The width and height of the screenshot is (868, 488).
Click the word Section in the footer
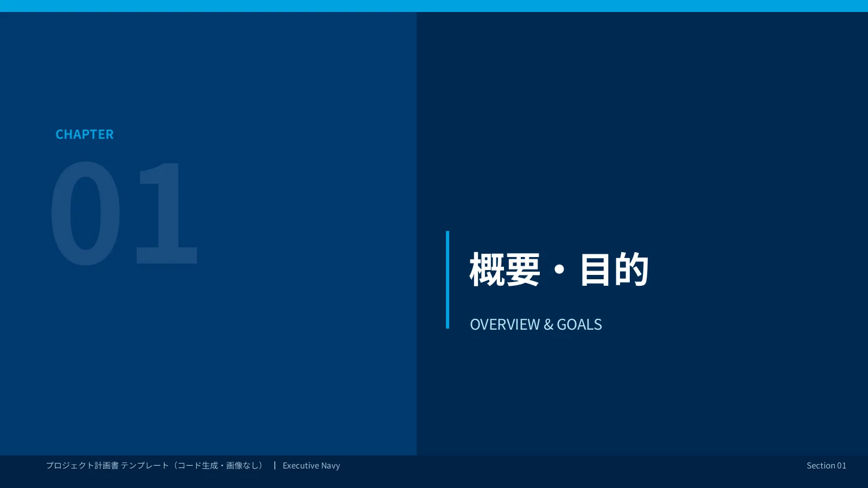tap(821, 465)
